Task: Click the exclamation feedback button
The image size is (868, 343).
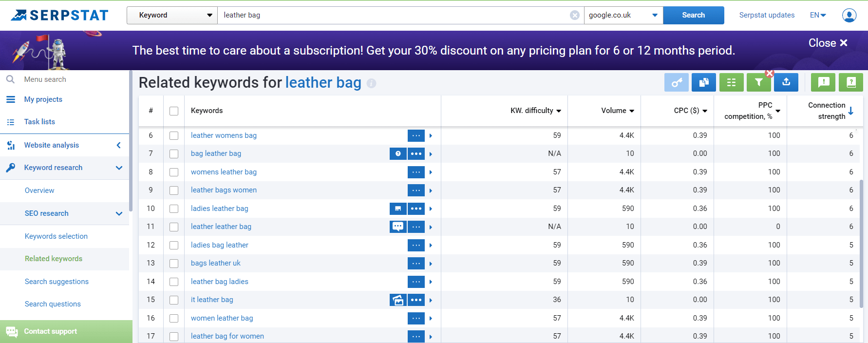Action: click(823, 82)
